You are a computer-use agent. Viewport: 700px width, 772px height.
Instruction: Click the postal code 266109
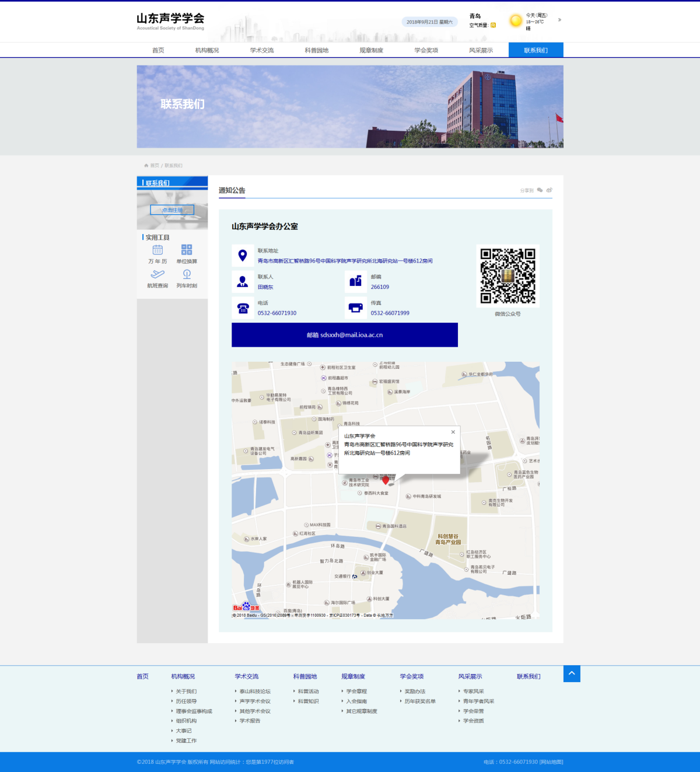coord(380,287)
